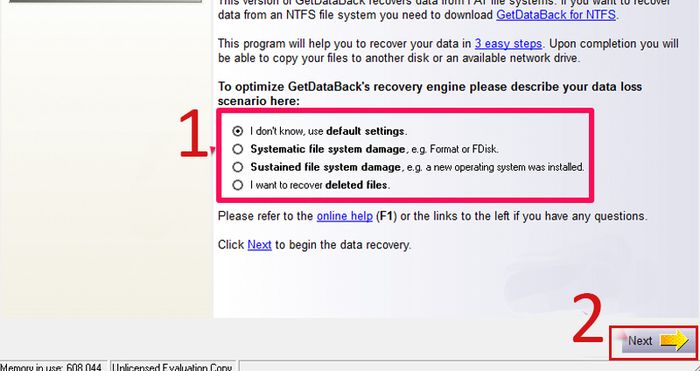Click the 'Memory in use' status panel

click(x=53, y=366)
